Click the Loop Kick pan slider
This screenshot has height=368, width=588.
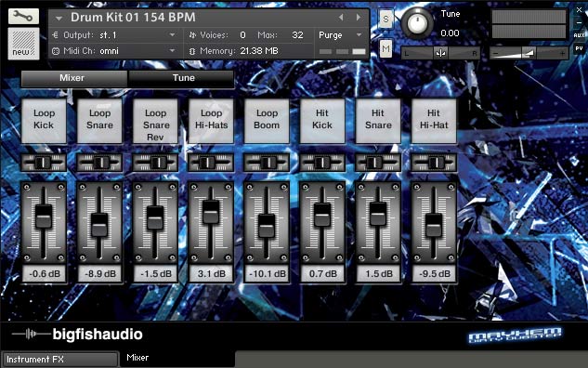pos(44,163)
